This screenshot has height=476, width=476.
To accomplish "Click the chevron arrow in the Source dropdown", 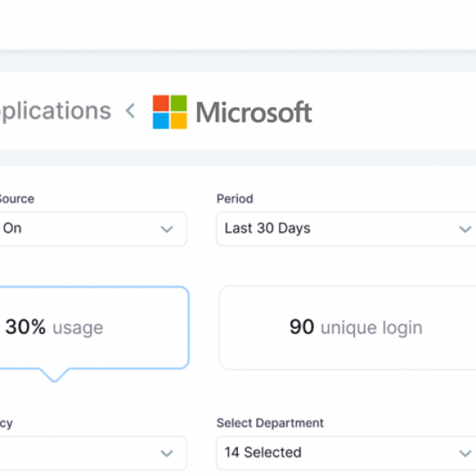I will (x=167, y=229).
